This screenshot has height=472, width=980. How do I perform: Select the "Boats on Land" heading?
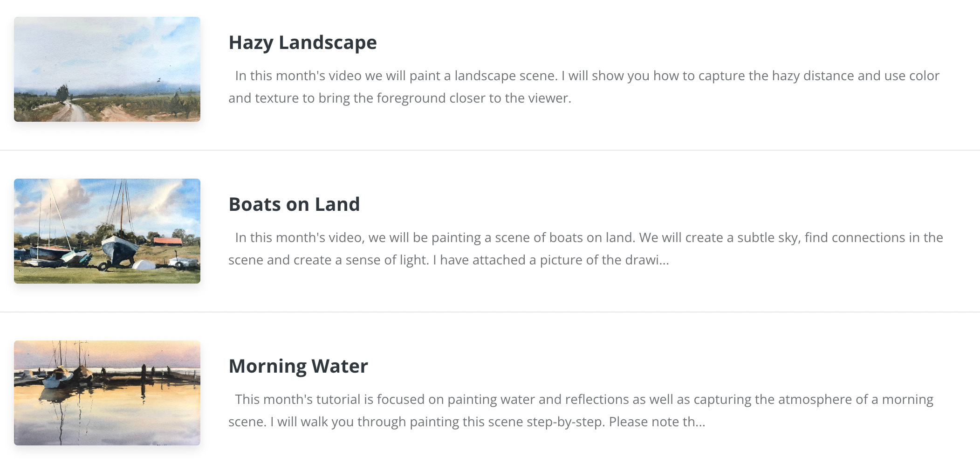tap(294, 204)
